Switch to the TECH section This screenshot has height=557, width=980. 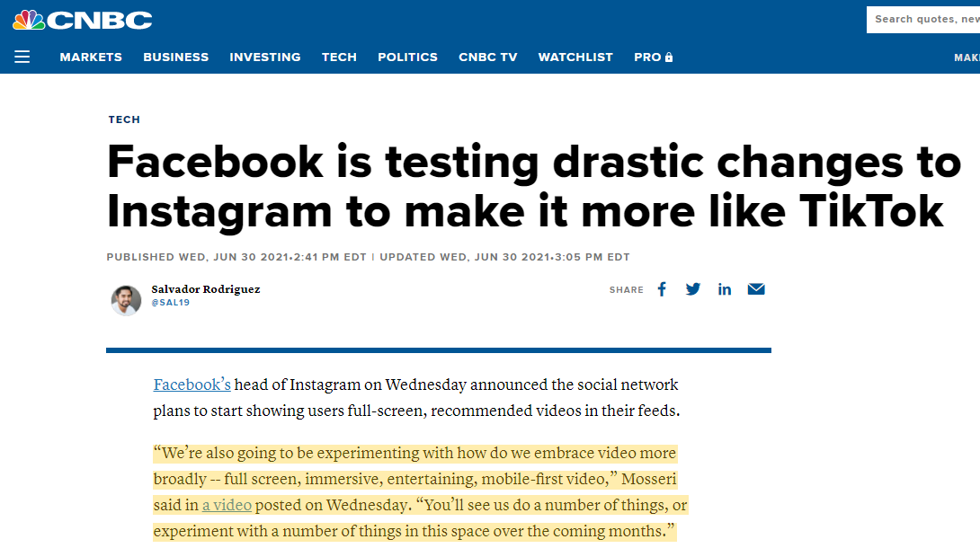(339, 57)
